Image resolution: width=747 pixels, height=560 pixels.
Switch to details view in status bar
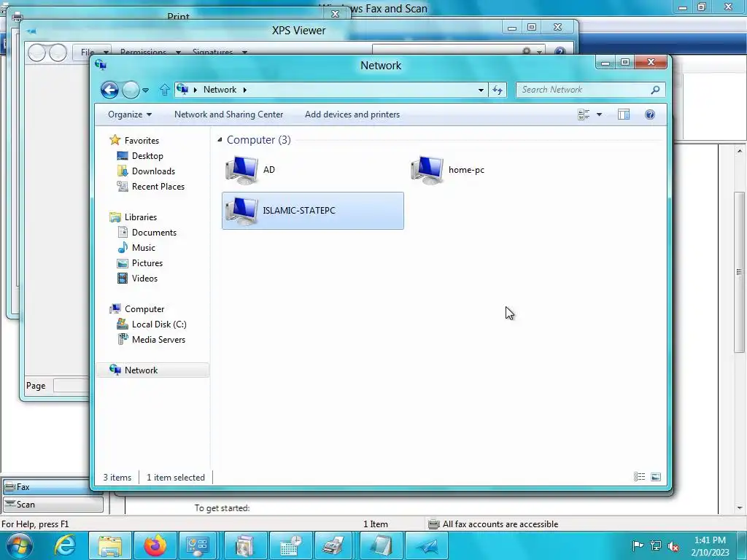[639, 477]
